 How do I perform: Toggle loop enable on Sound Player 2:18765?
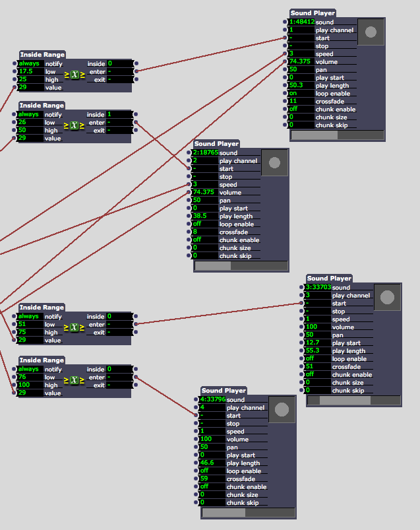[205, 224]
